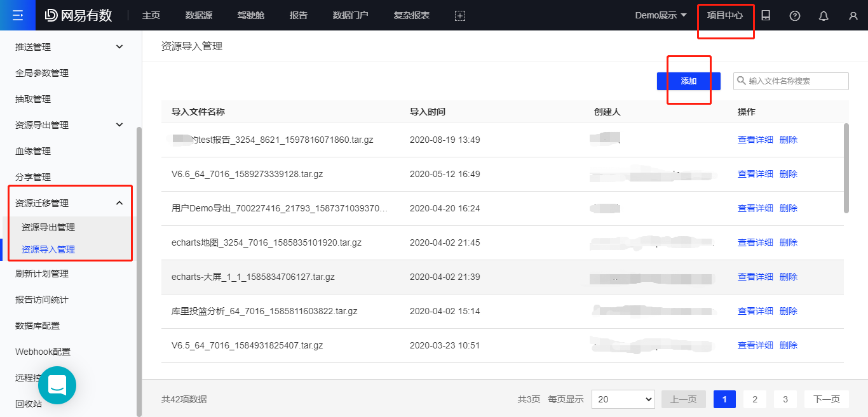
Task: Go to the 数据源 nav tab
Action: tap(198, 15)
